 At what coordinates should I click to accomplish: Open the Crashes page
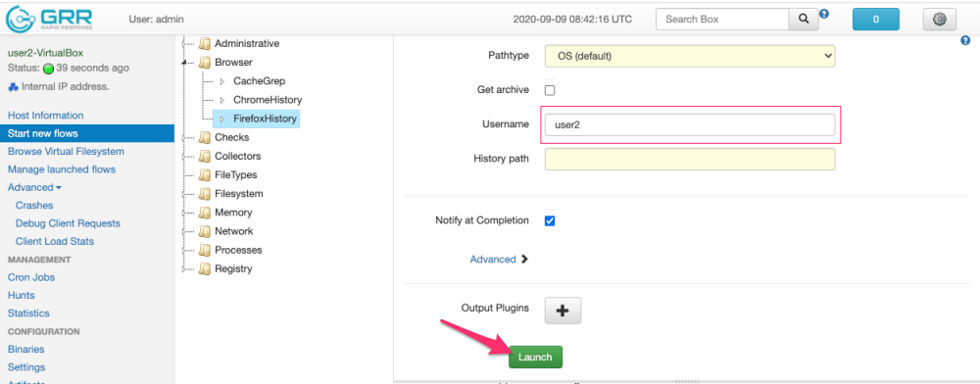click(x=34, y=206)
